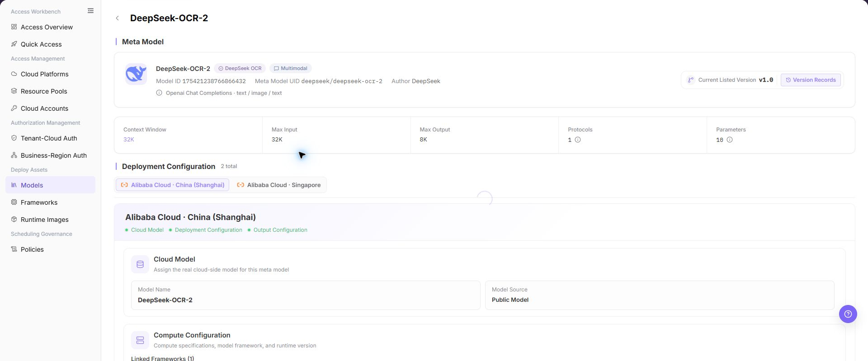Click the Business-Region Auth hierarchy icon

(x=14, y=155)
